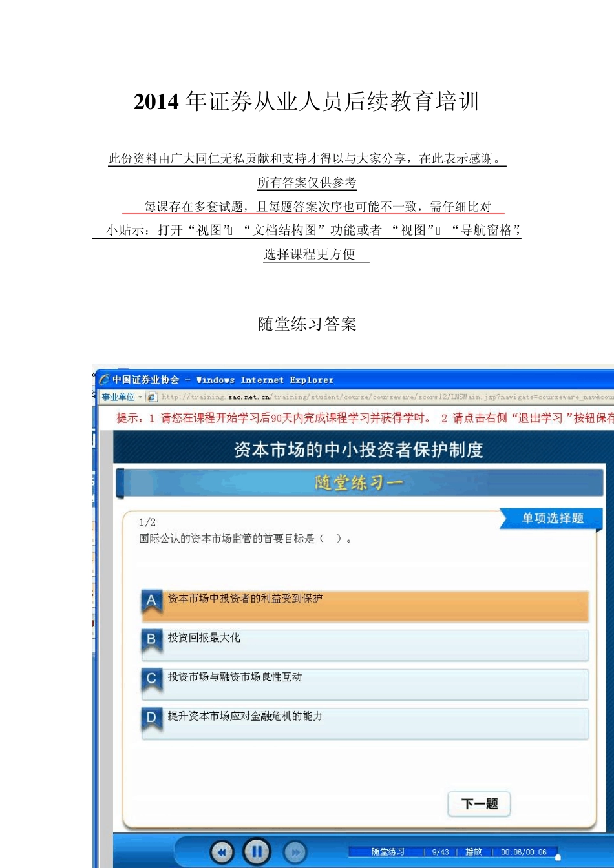Click the line starting 此份资料由广大同仁
The image size is (614, 868).
point(307,158)
